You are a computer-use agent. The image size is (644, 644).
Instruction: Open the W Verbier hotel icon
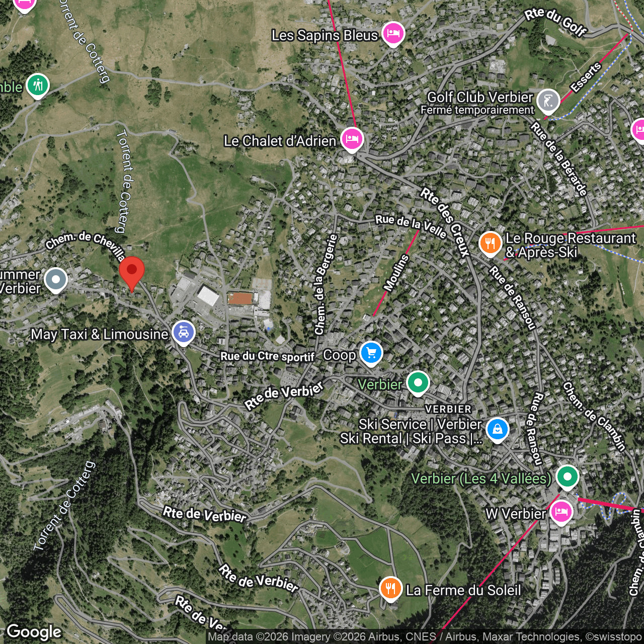pos(561,513)
